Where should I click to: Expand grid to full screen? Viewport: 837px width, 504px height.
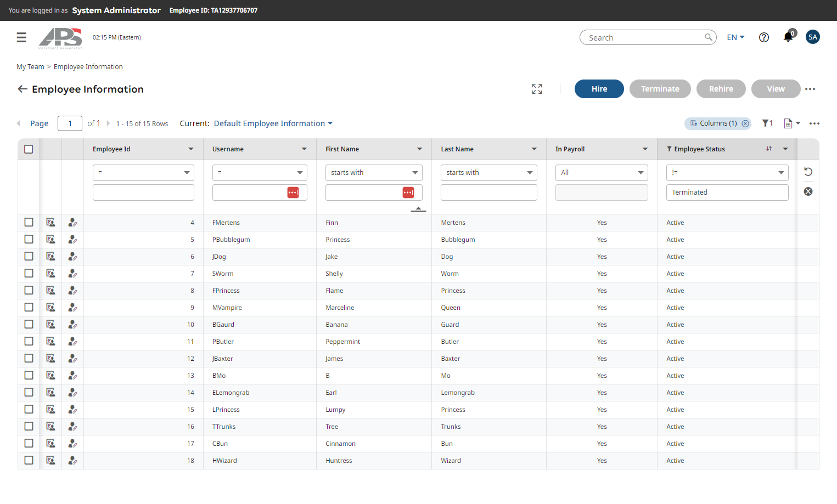coord(537,89)
